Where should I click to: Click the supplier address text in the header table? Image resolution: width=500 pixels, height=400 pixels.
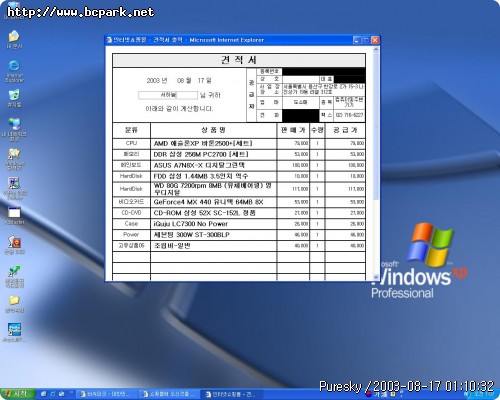(x=323, y=89)
